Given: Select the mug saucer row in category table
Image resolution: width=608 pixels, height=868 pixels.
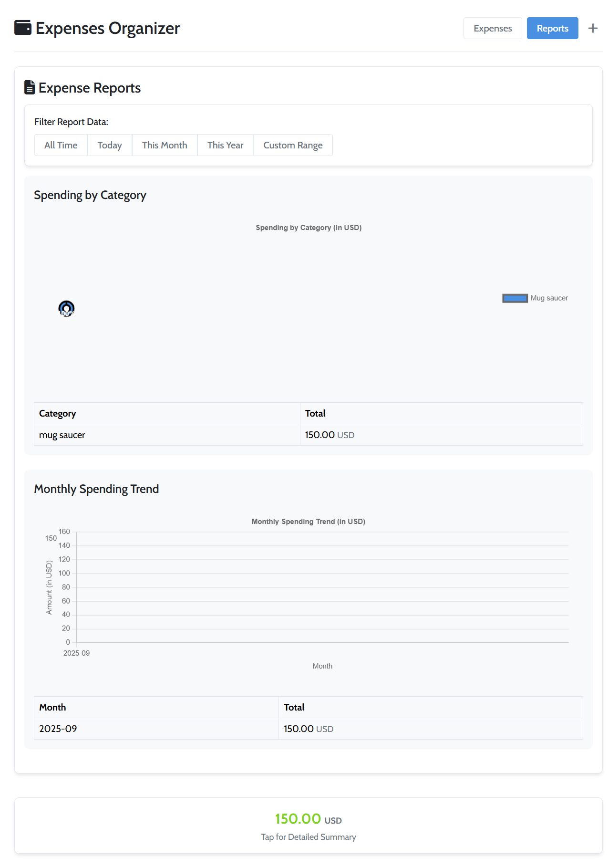Looking at the screenshot, I should click(x=167, y=435).
